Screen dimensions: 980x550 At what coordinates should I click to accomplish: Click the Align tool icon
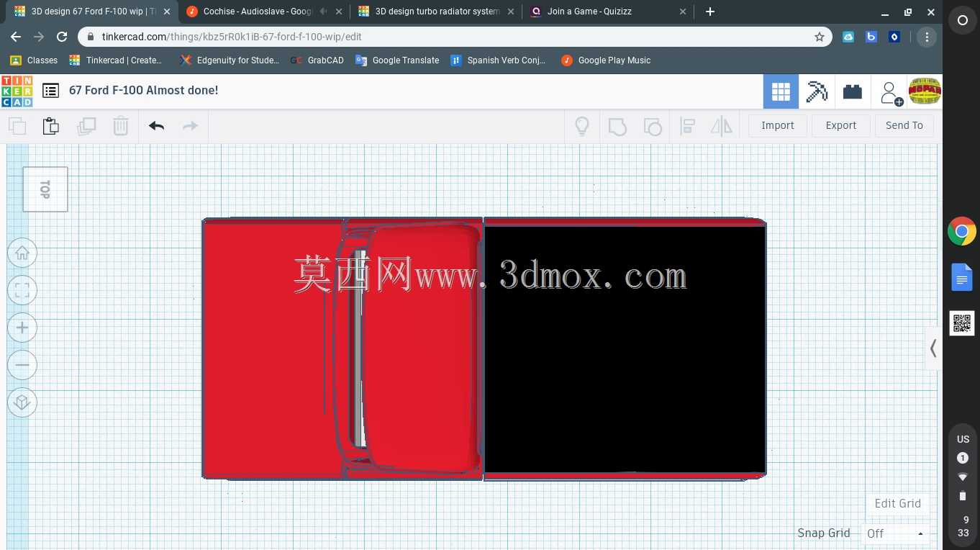pyautogui.click(x=687, y=127)
